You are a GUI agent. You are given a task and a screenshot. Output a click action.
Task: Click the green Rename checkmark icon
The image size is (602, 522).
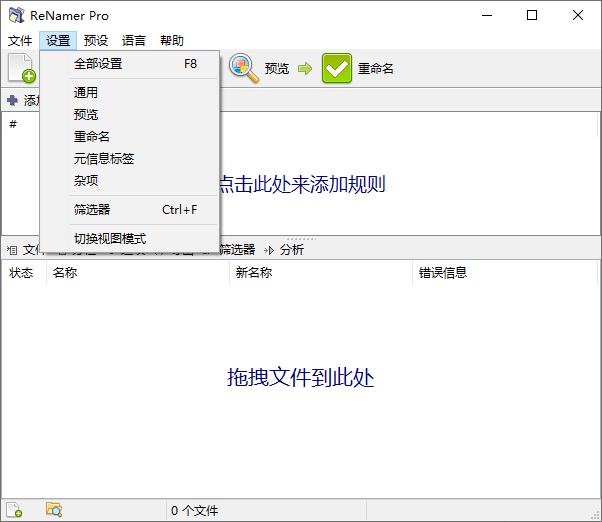[337, 68]
